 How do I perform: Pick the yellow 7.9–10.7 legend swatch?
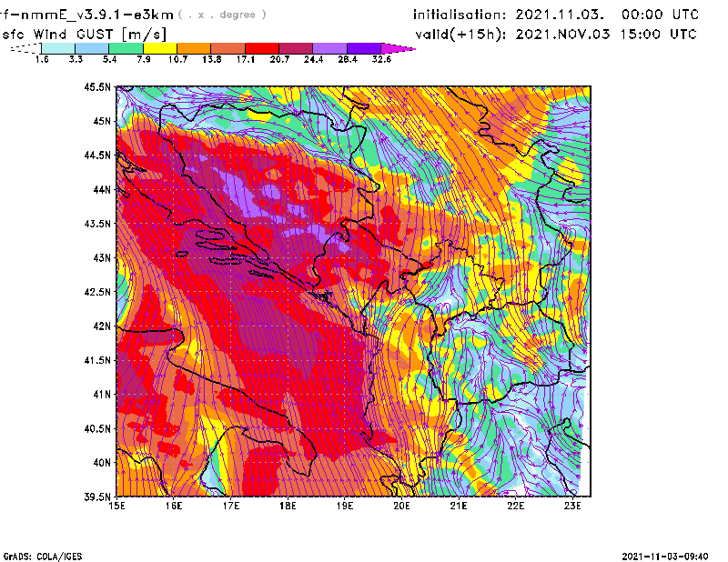pos(160,48)
